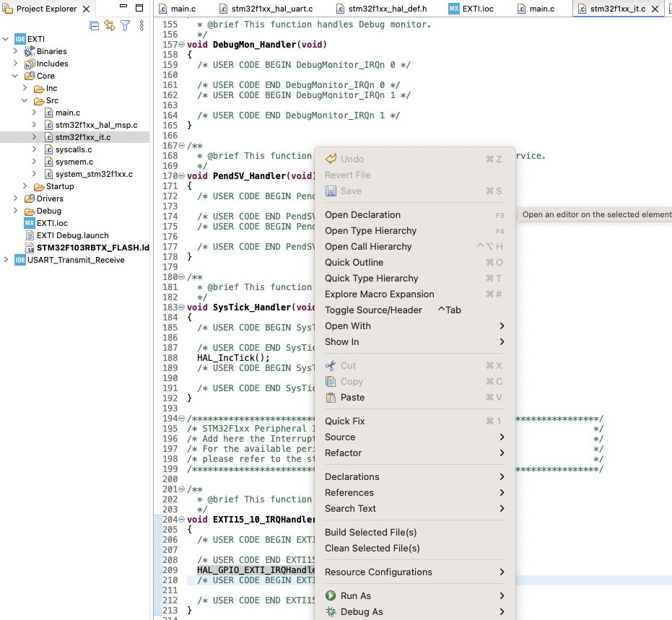This screenshot has width=672, height=620.
Task: Click the EXTI.ioc file icon in tree
Action: (x=30, y=223)
